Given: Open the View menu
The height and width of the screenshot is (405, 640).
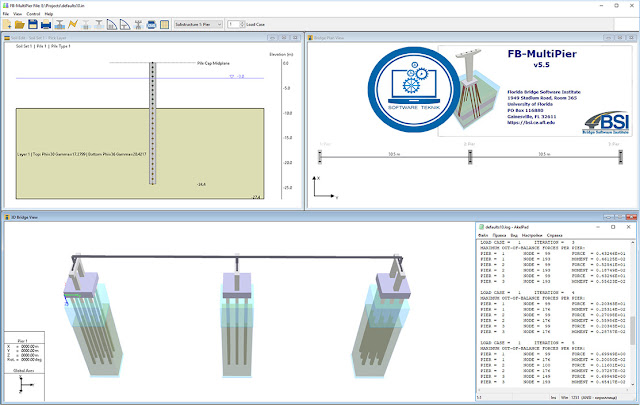Looking at the screenshot, I should 18,14.
